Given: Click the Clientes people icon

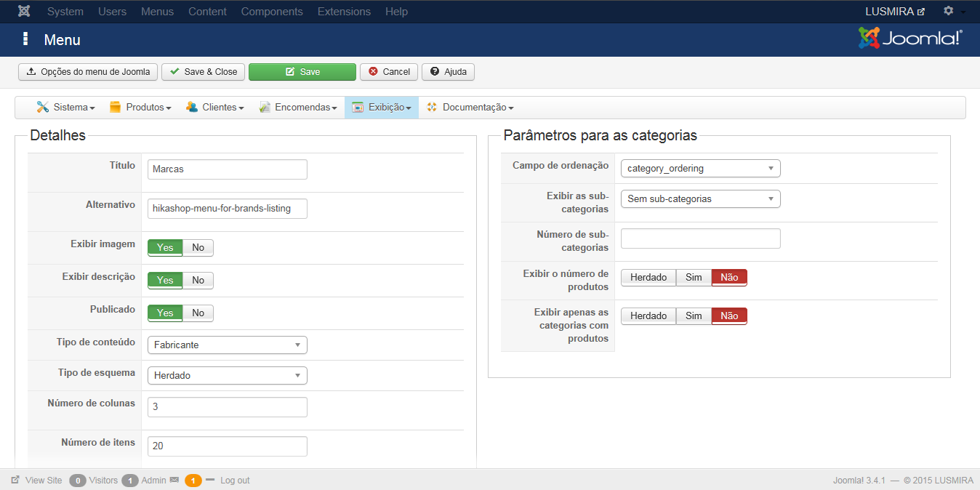Looking at the screenshot, I should pos(192,107).
